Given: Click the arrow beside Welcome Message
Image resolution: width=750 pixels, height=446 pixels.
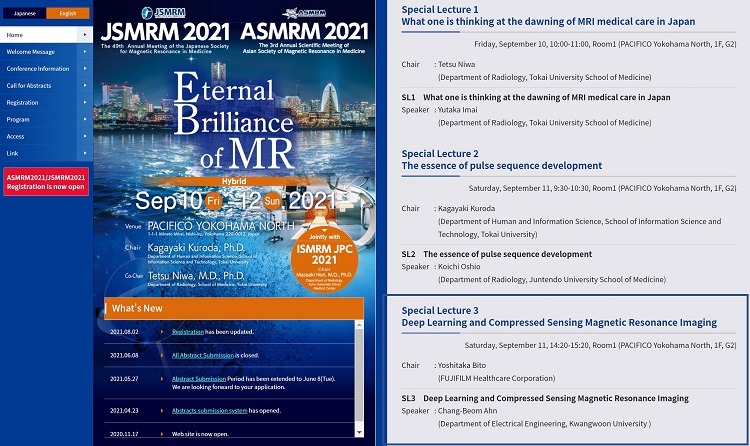Looking at the screenshot, I should 85,52.
